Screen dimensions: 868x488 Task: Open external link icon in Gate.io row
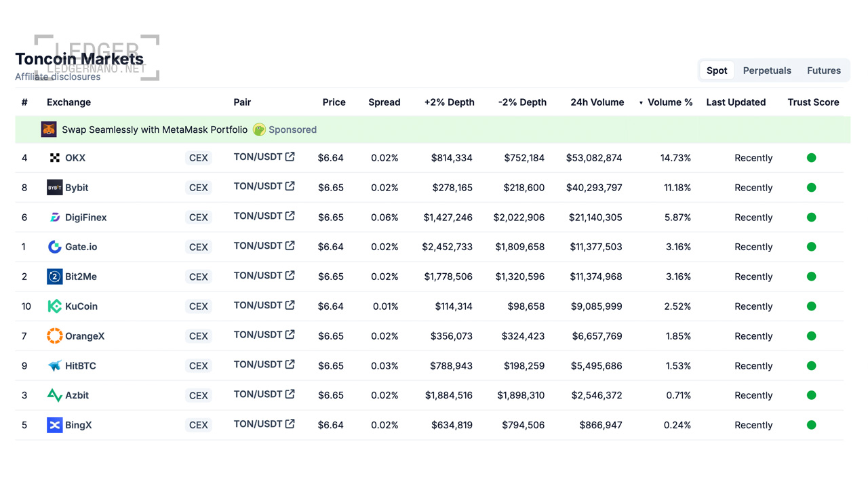point(290,245)
